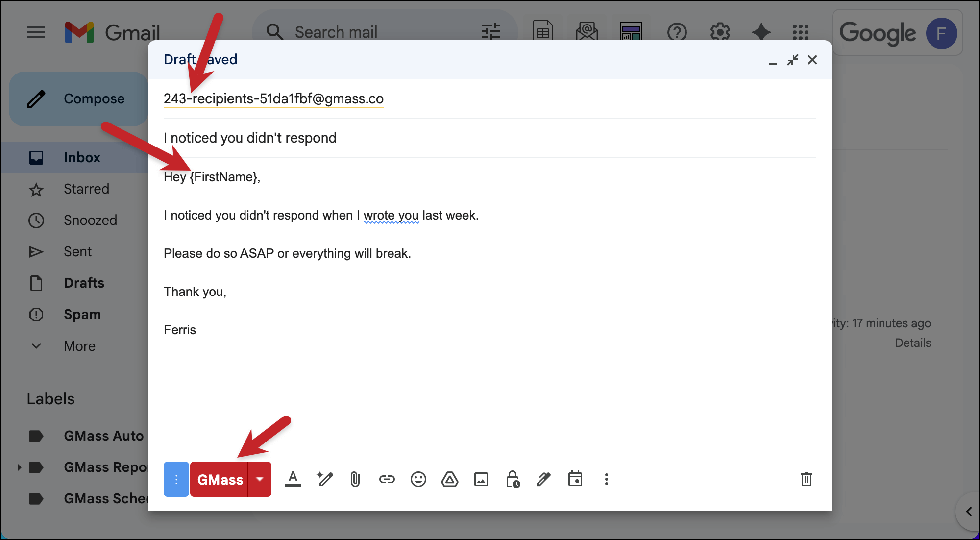Insert a file from Google Drive
The width and height of the screenshot is (980, 540).
(450, 479)
